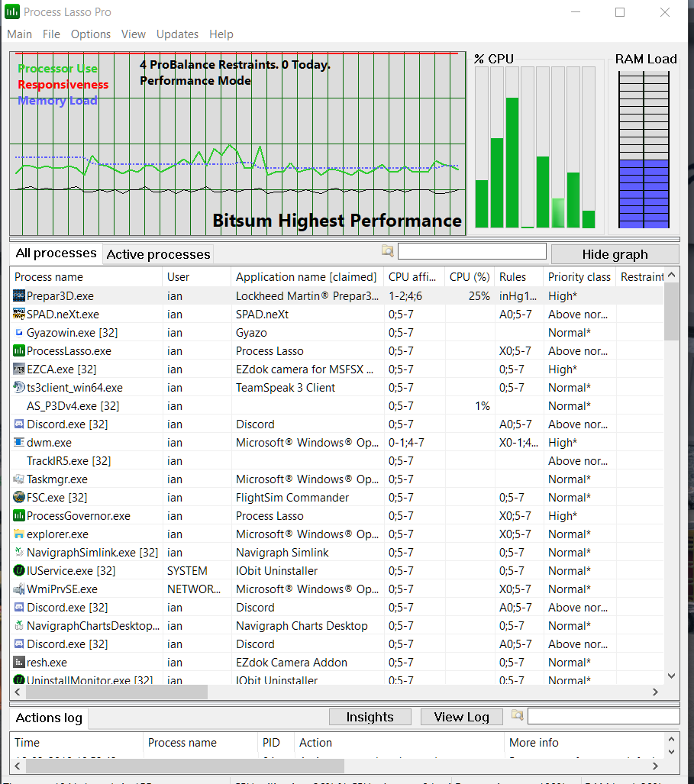
Task: Click the process search filter icon
Action: point(388,251)
